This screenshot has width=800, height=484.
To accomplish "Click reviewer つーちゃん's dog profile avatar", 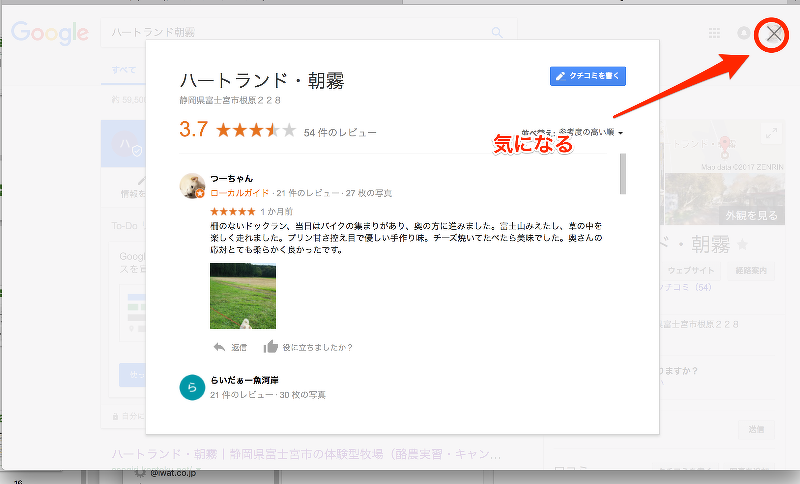I will (192, 186).
